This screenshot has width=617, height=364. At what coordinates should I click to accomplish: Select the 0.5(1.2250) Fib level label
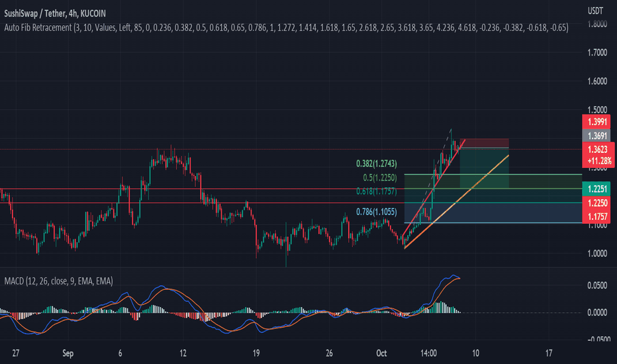(x=380, y=177)
